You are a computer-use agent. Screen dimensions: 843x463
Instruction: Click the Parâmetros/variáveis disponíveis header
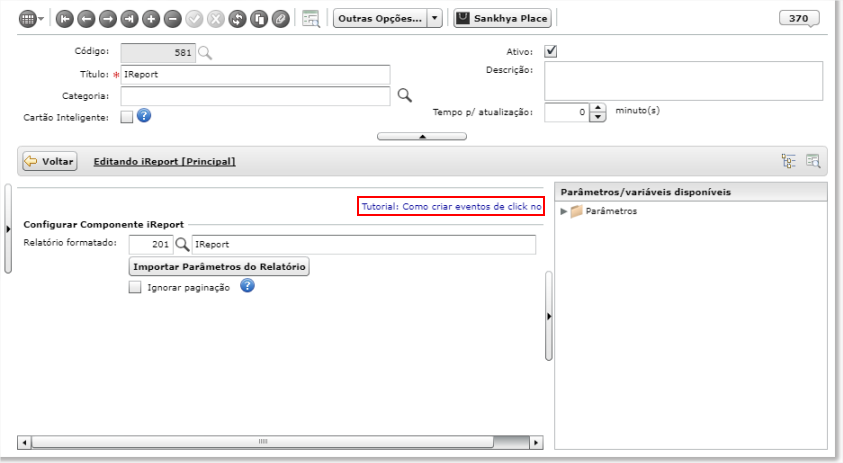[691, 192]
